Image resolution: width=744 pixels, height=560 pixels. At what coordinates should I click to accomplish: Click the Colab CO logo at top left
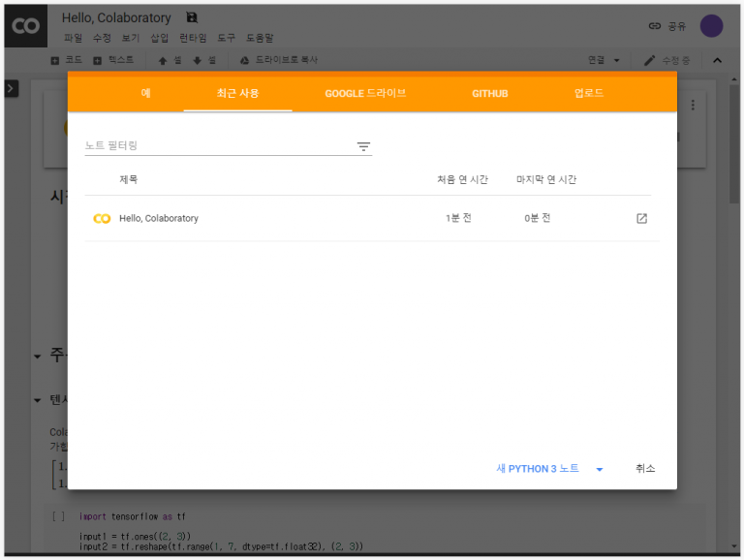tap(25, 25)
